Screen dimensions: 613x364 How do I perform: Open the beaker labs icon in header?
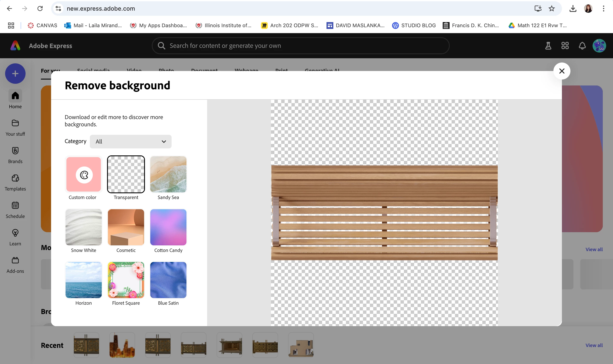point(548,46)
